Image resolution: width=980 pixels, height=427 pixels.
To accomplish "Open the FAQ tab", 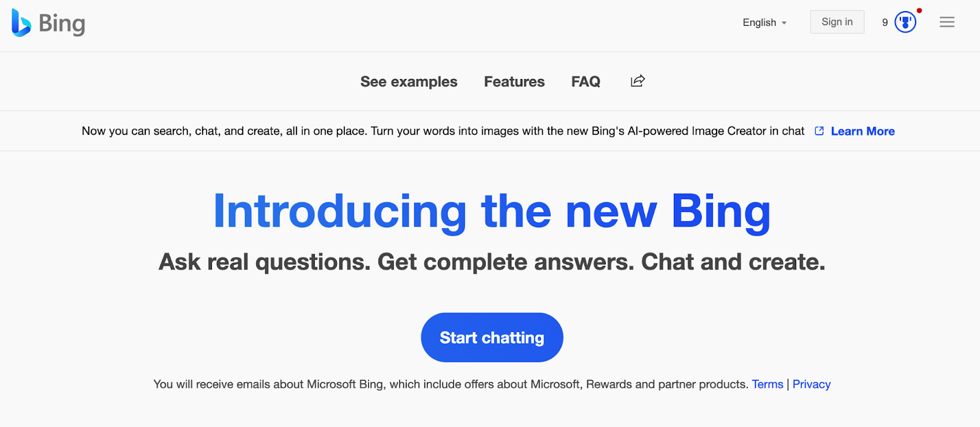I will [586, 81].
